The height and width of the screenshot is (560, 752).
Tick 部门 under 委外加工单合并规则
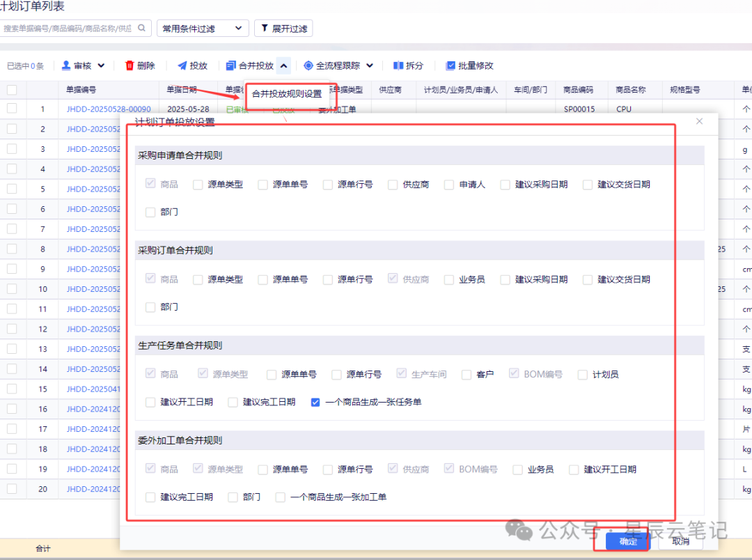tap(233, 497)
